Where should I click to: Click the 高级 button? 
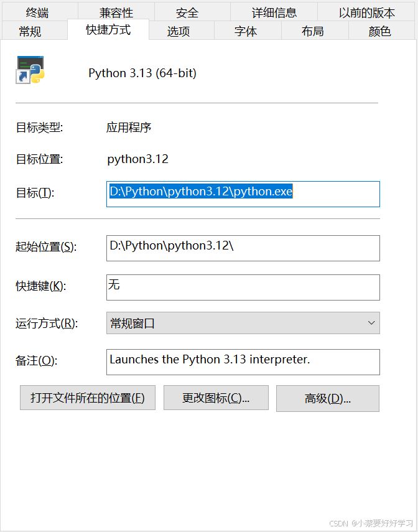pos(328,398)
